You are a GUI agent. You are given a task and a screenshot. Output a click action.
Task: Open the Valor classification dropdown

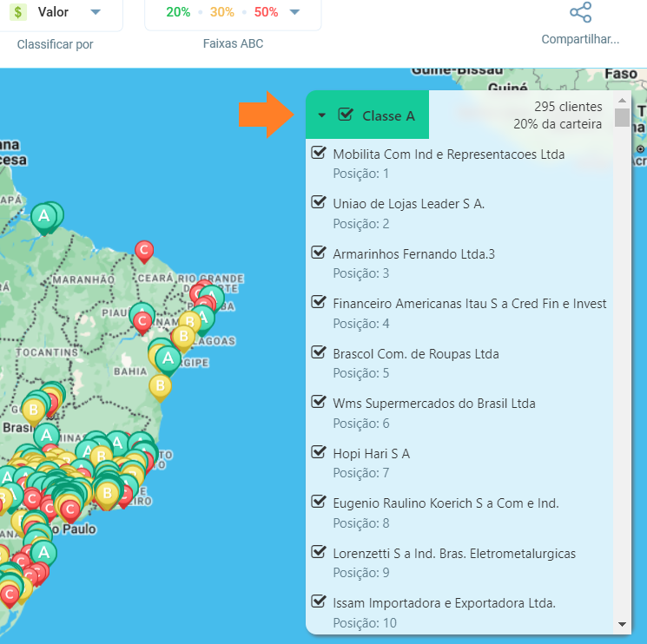point(96,12)
